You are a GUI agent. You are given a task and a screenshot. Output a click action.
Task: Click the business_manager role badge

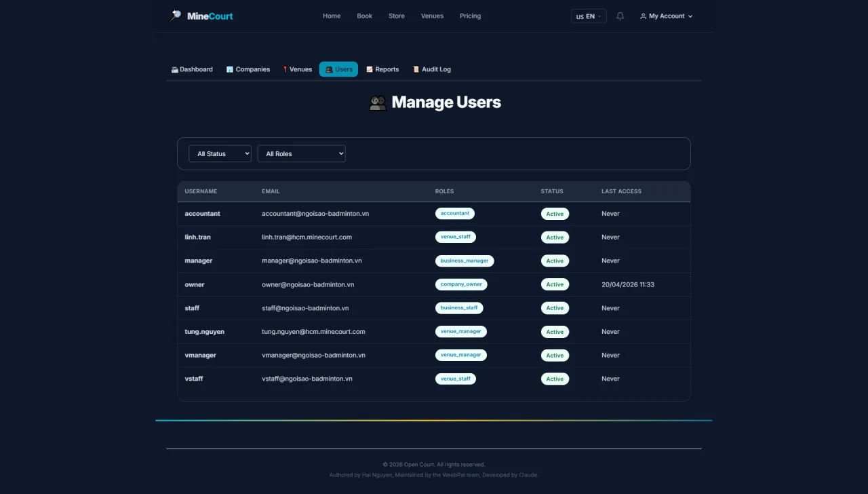pos(465,261)
